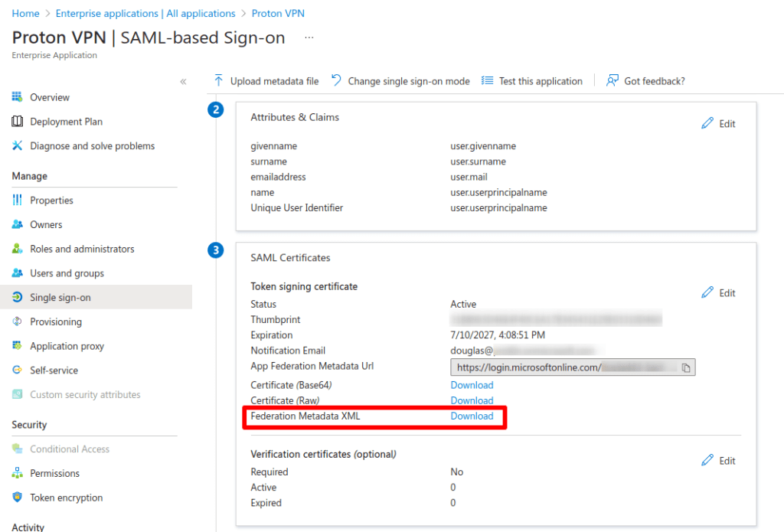Click the user.userprincipalname value for name
Viewport: 784px width, 532px height.
(x=498, y=192)
